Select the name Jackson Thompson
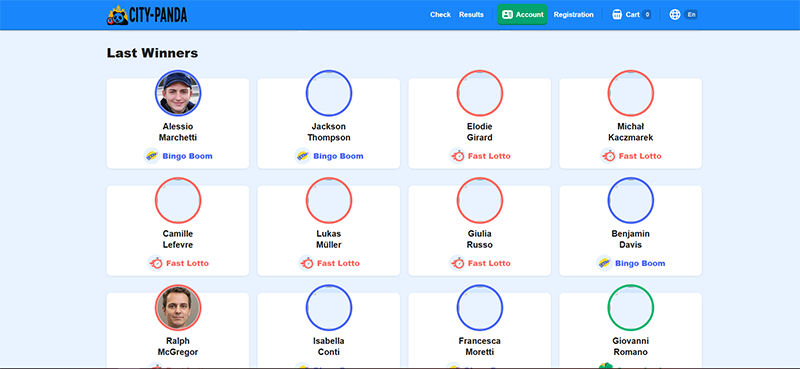The width and height of the screenshot is (800, 369). [329, 132]
